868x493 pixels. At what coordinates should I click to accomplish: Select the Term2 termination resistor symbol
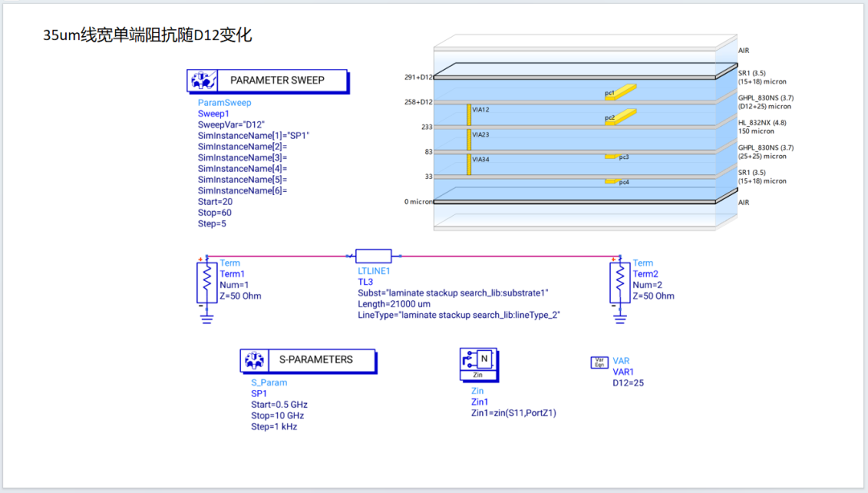click(x=620, y=280)
